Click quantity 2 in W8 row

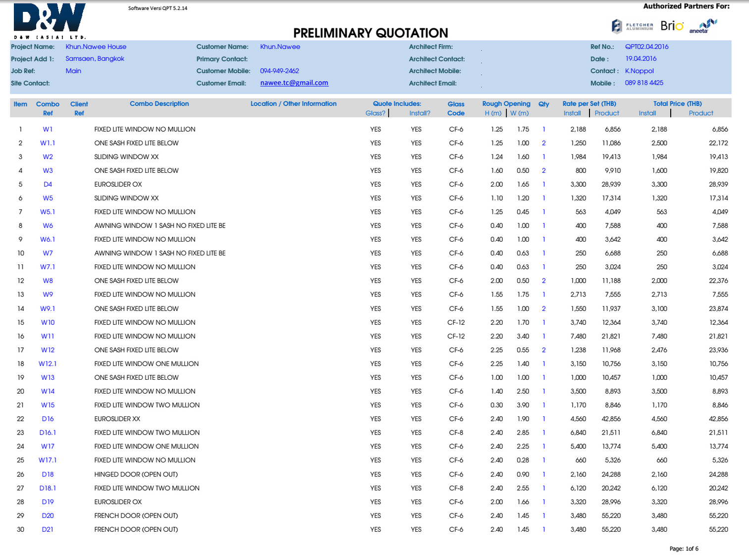tap(544, 281)
